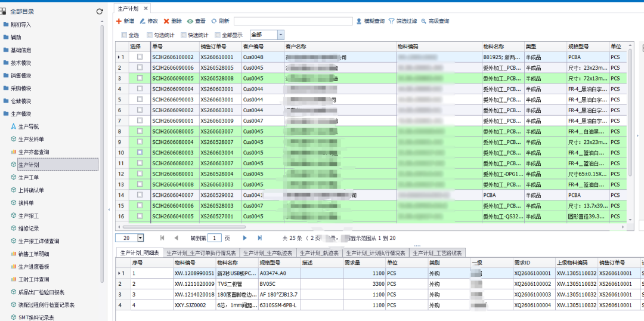Jump to the last page arrow

[259, 237]
